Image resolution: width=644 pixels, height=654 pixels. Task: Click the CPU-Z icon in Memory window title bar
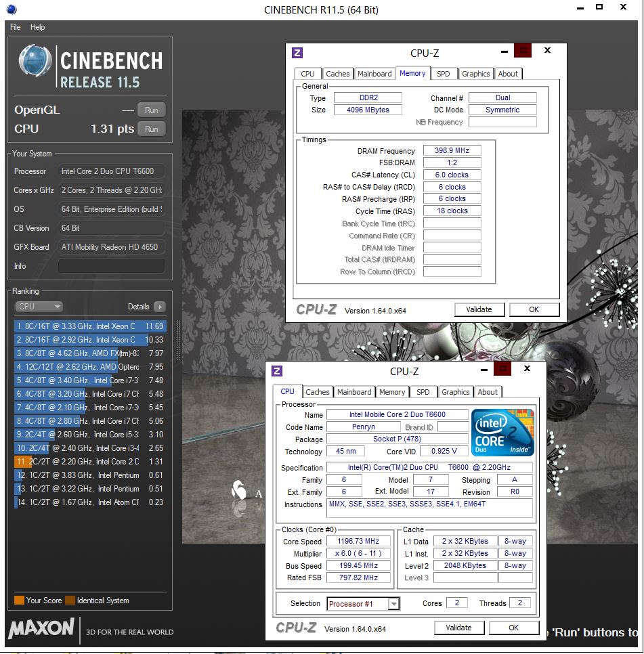pos(297,53)
